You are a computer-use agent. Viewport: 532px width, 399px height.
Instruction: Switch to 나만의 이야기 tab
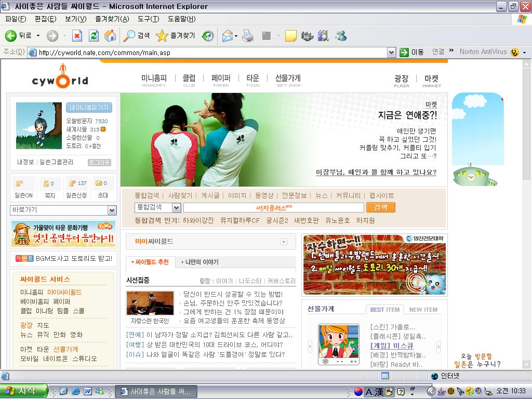click(x=200, y=262)
